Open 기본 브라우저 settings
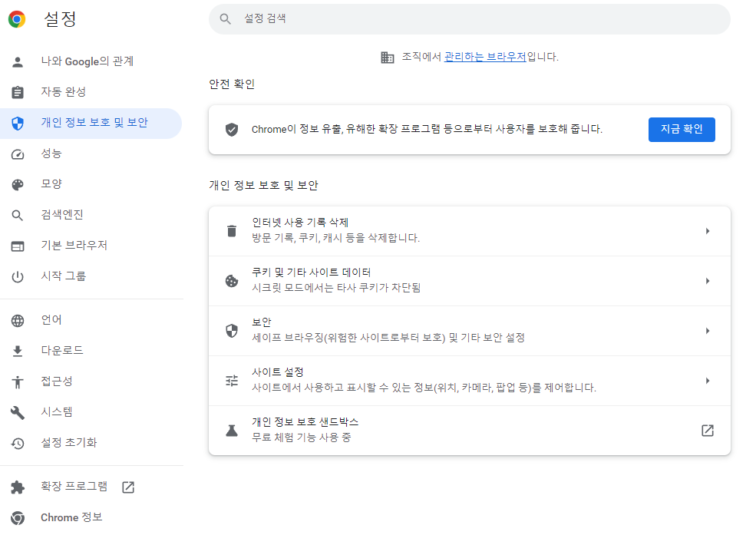 click(91, 246)
